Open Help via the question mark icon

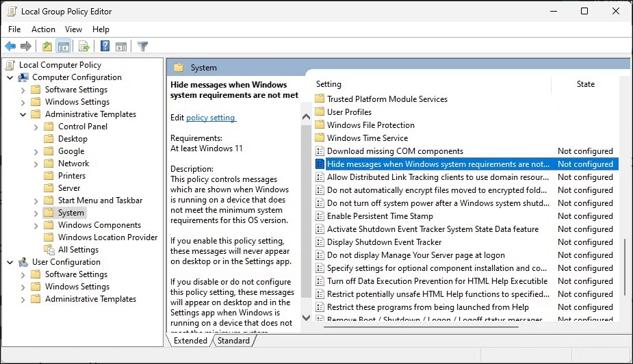pyautogui.click(x=105, y=47)
